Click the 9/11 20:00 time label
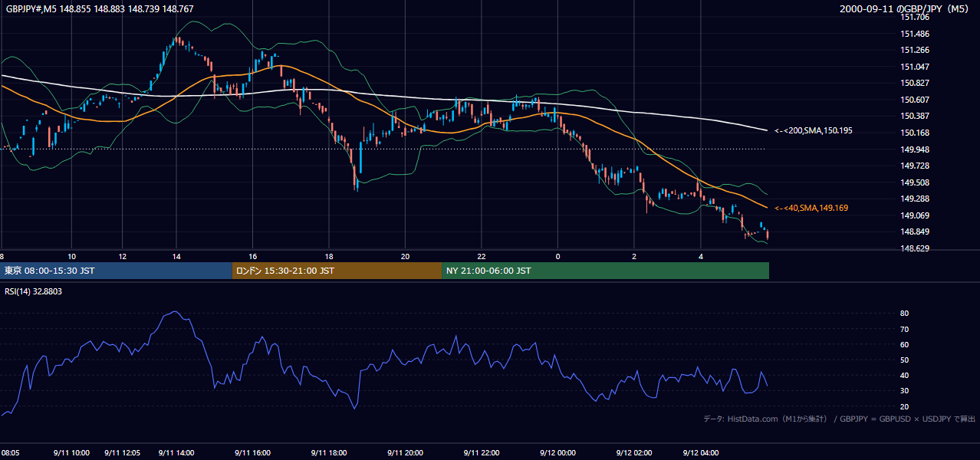The height and width of the screenshot is (460, 980). tap(406, 453)
